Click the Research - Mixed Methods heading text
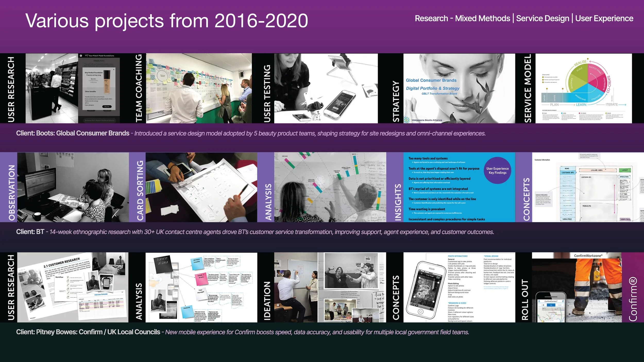Image resolution: width=644 pixels, height=362 pixels. pyautogui.click(x=462, y=19)
